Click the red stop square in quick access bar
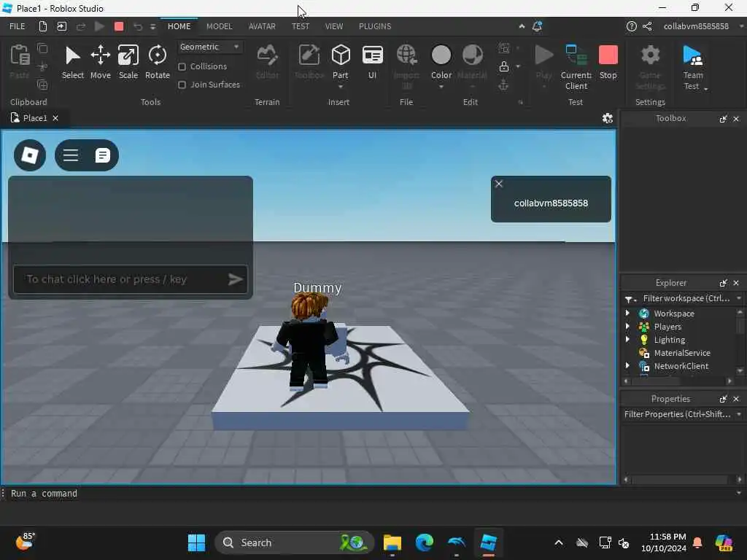 coord(119,26)
